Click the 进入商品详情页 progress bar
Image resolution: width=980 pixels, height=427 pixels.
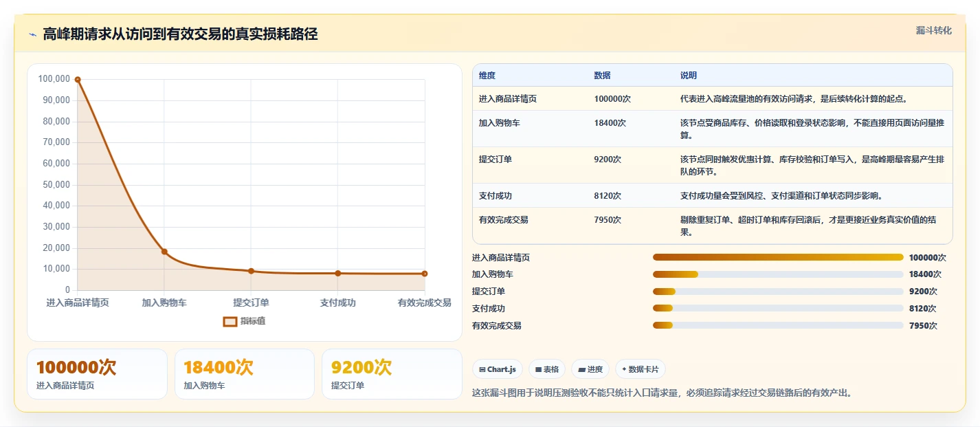coord(778,257)
